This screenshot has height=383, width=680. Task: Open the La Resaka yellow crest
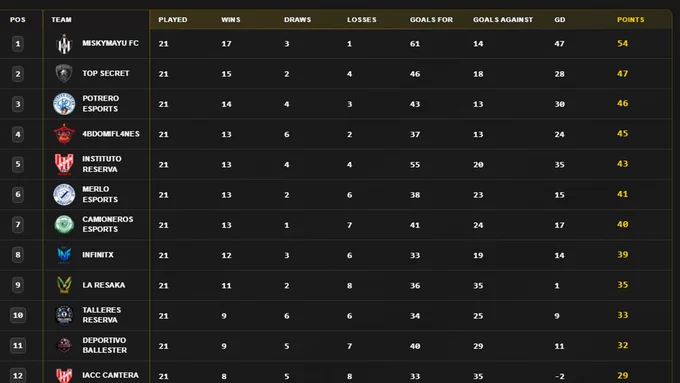point(64,285)
